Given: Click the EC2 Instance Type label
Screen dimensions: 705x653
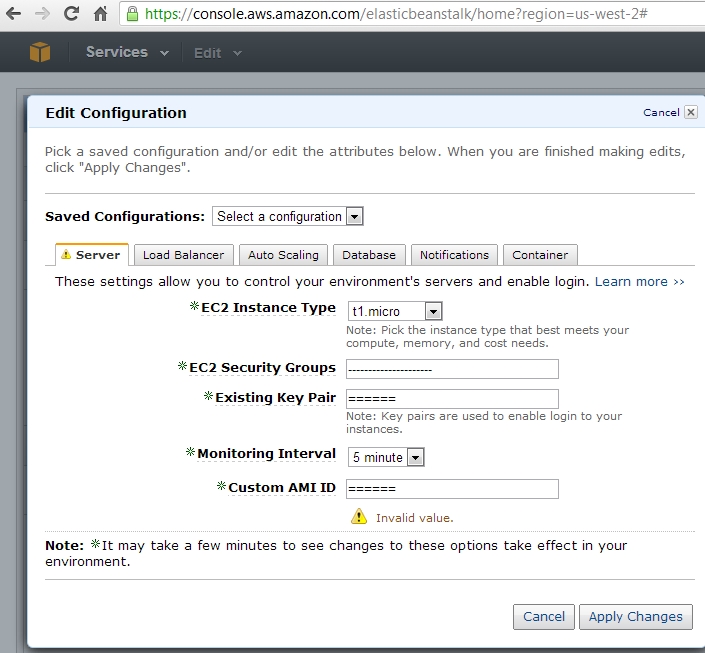Looking at the screenshot, I should point(268,308).
